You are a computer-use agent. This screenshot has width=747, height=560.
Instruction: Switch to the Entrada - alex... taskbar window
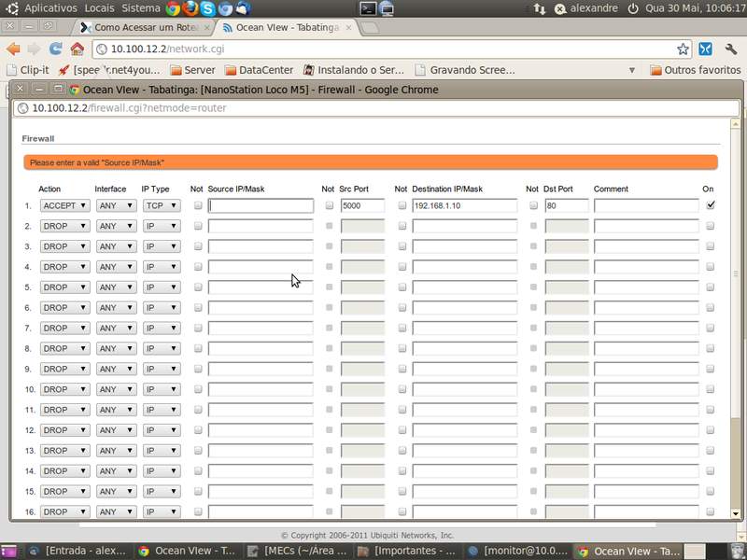pyautogui.click(x=78, y=551)
